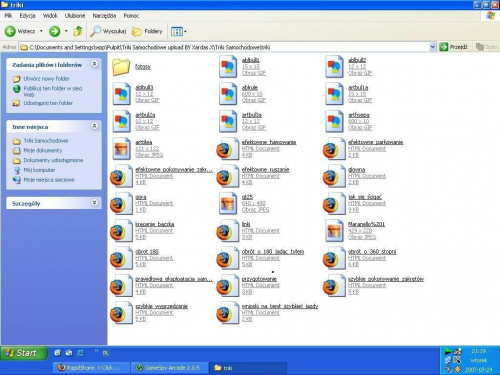Collapse the Inne miejsca panel

(95, 126)
